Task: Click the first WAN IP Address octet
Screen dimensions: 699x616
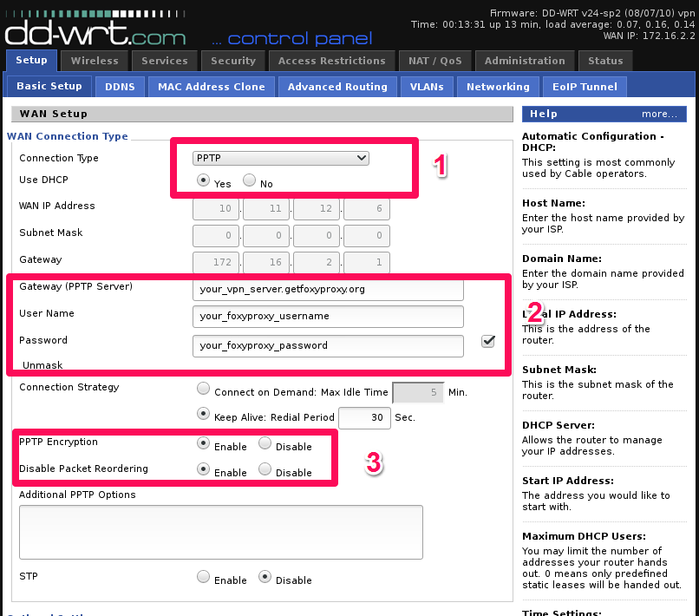Action: click(216, 209)
